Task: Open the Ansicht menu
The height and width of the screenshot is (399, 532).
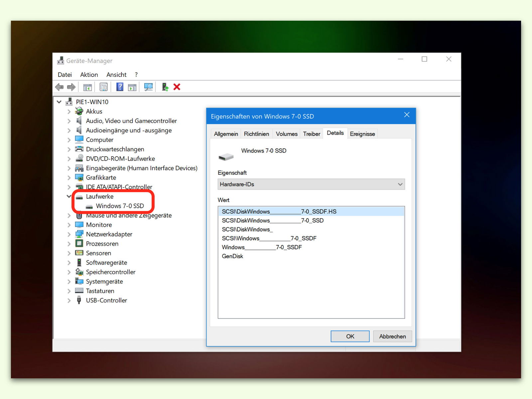Action: coord(116,74)
